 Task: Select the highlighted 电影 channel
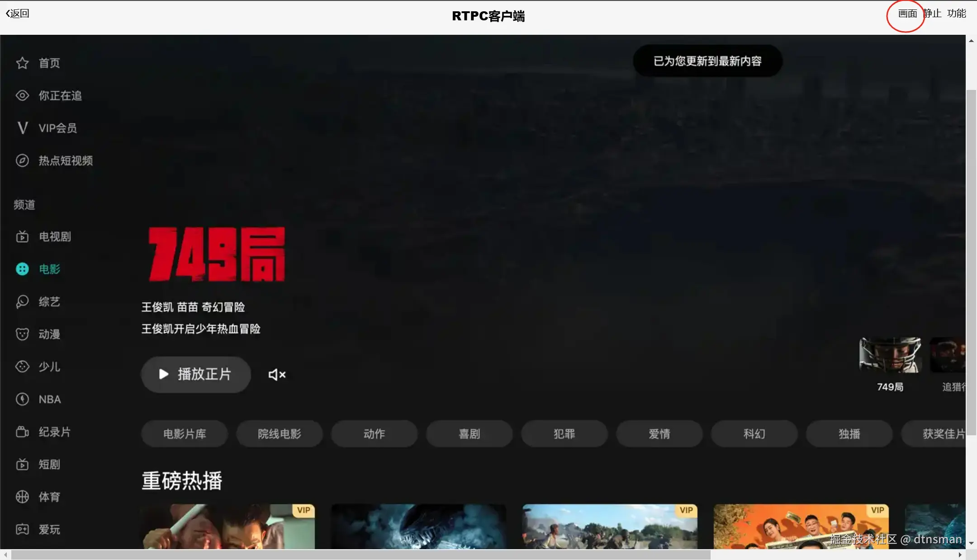point(49,269)
